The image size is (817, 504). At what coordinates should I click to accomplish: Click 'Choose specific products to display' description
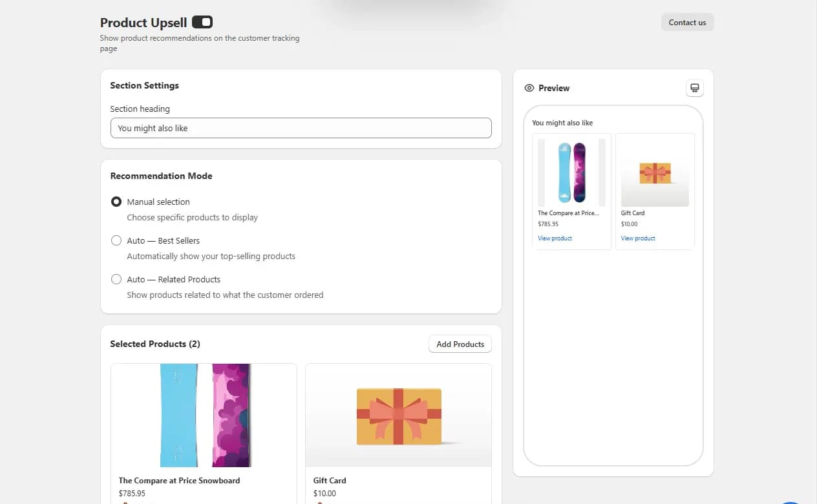(x=192, y=217)
